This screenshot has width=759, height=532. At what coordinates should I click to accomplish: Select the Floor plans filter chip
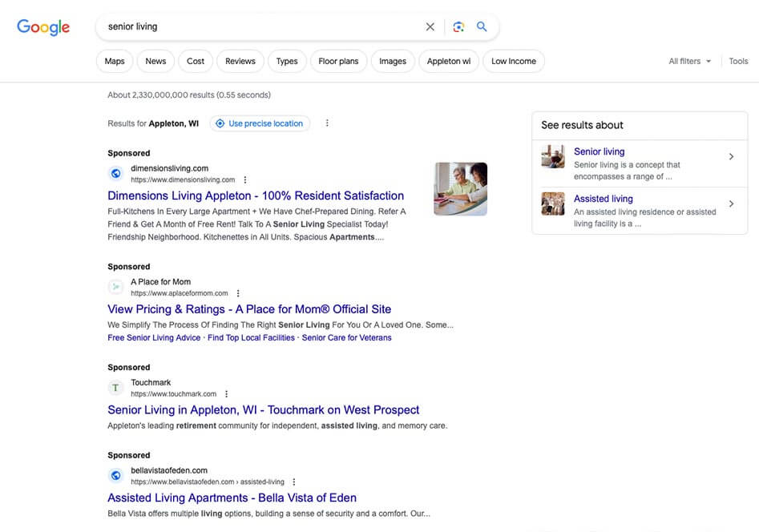(x=338, y=62)
